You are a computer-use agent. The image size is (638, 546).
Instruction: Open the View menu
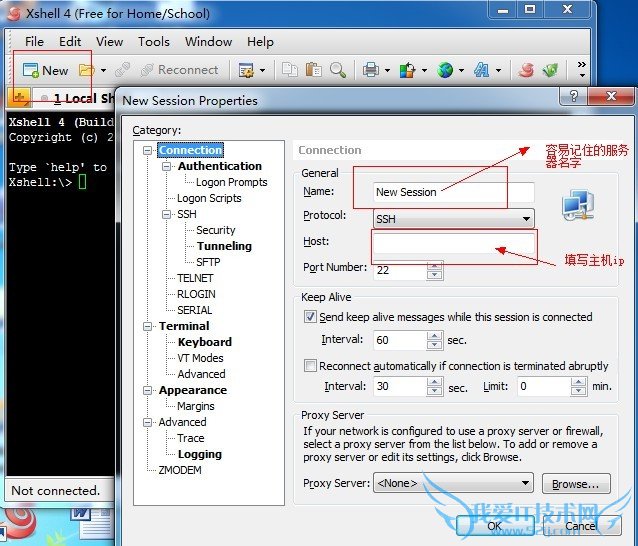109,41
